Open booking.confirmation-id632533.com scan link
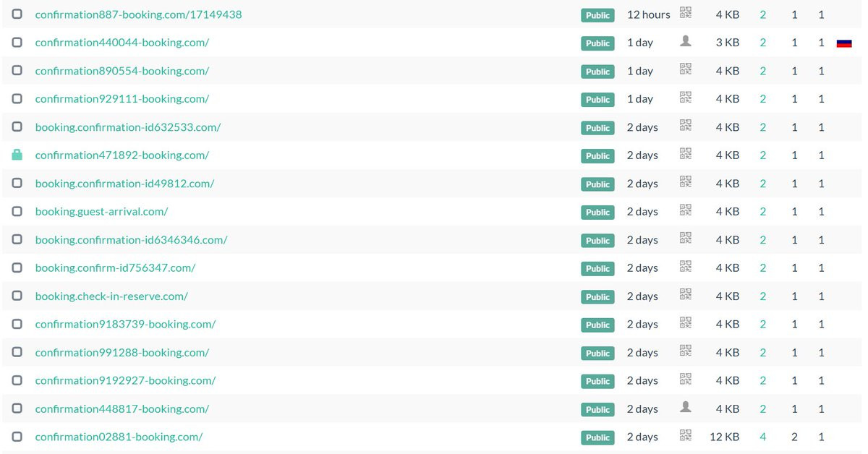Image resolution: width=868 pixels, height=454 pixels. click(128, 127)
